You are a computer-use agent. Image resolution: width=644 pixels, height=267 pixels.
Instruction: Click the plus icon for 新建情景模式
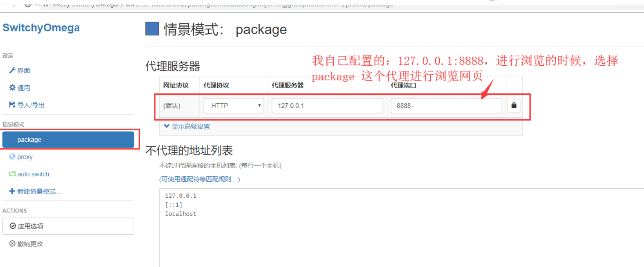(12, 191)
